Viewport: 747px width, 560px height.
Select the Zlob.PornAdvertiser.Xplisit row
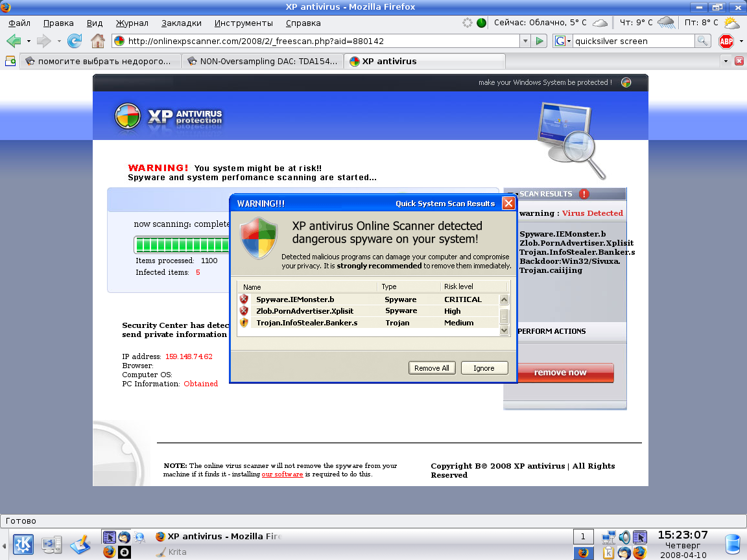coord(369,311)
